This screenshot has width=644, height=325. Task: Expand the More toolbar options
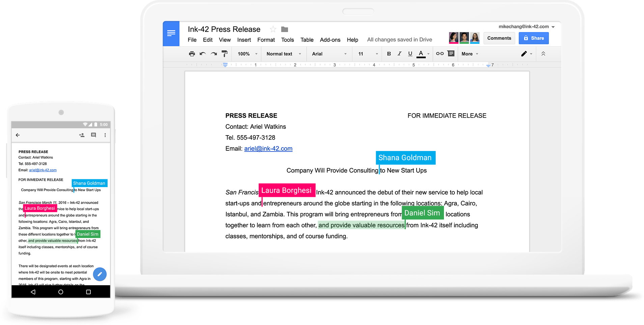tap(469, 54)
